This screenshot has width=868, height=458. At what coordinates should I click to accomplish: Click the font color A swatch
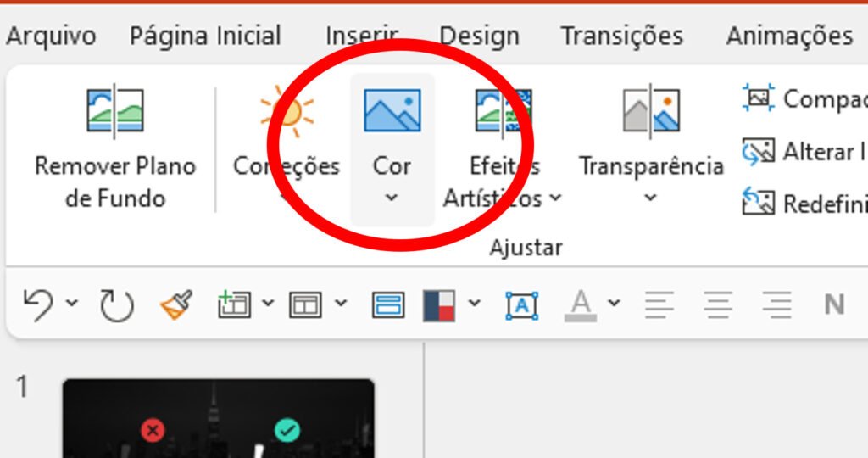581,304
